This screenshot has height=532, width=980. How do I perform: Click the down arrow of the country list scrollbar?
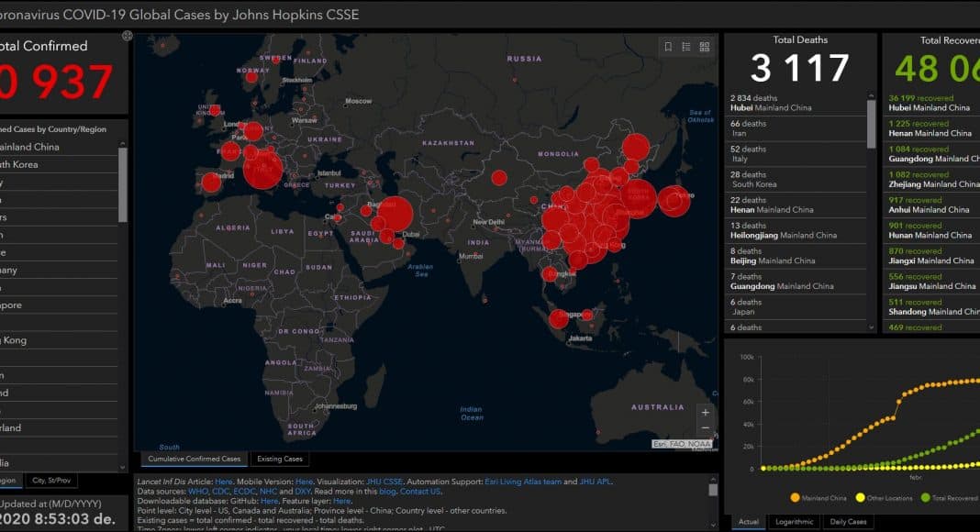coord(123,467)
